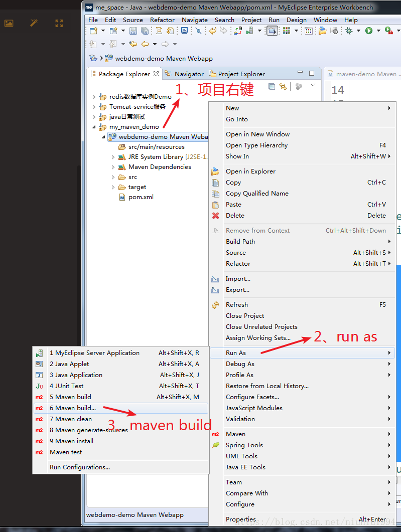This screenshot has height=532, width=401.
Task: Select 1 MyEclipse Server Application
Action: pyautogui.click(x=121, y=353)
